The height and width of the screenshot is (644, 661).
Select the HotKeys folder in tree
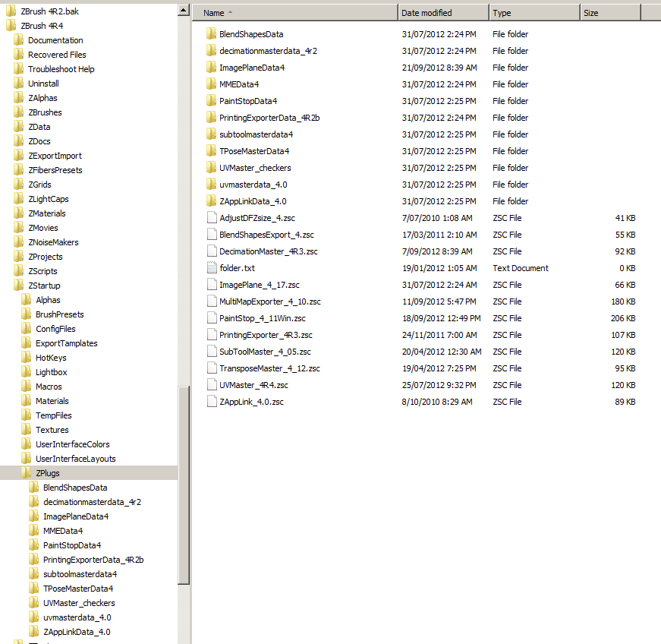coord(51,358)
